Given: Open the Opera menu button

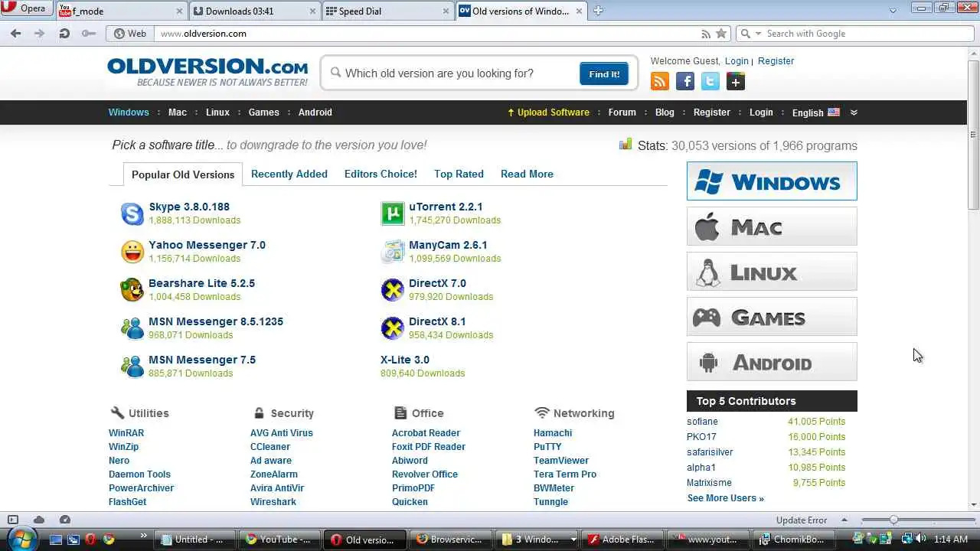Looking at the screenshot, I should 25,9.
